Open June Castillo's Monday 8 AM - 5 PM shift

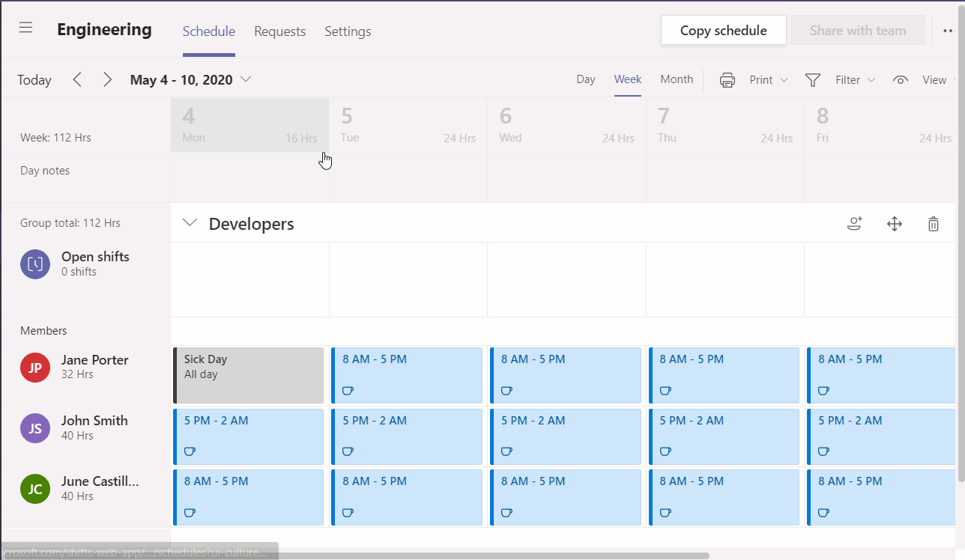click(249, 497)
